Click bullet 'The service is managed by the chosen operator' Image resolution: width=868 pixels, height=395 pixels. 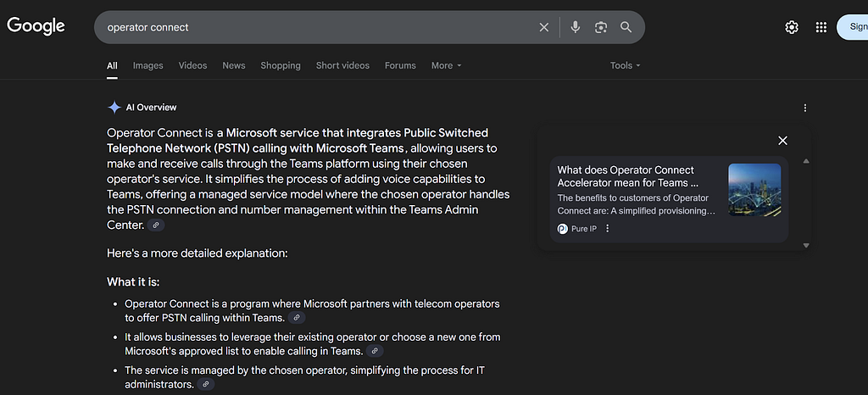coord(304,376)
